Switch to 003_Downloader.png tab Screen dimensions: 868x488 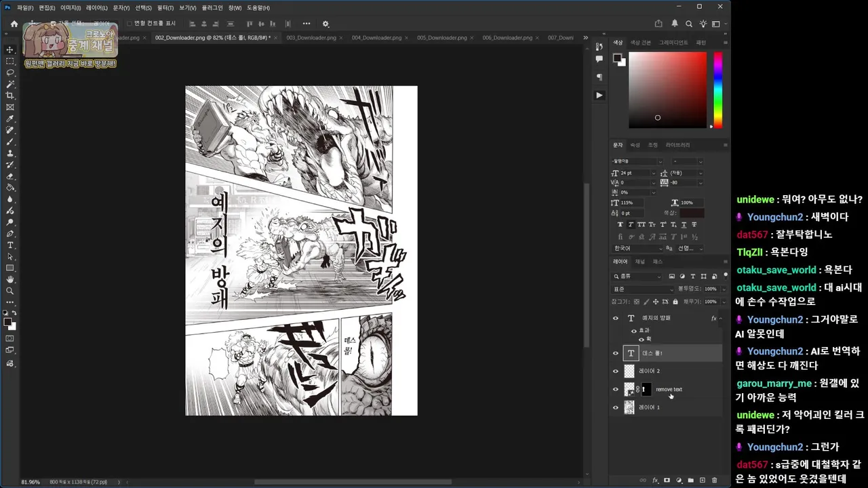311,38
